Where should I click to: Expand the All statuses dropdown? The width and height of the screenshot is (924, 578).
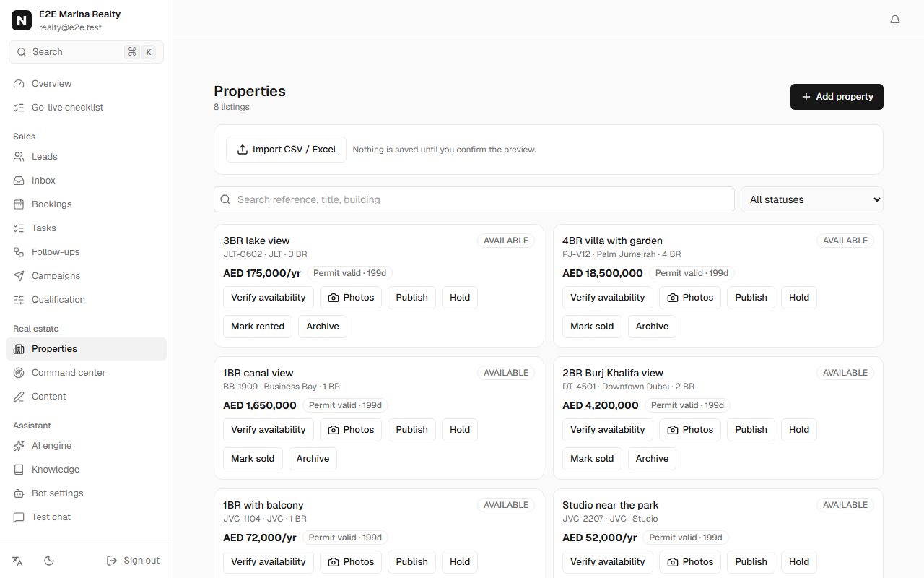pyautogui.click(x=812, y=199)
